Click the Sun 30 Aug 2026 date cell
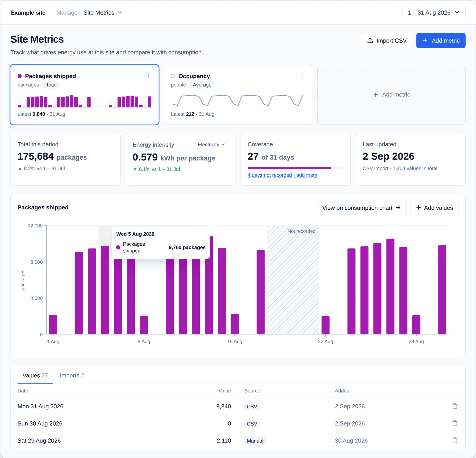The image size is (476, 458). tap(40, 423)
